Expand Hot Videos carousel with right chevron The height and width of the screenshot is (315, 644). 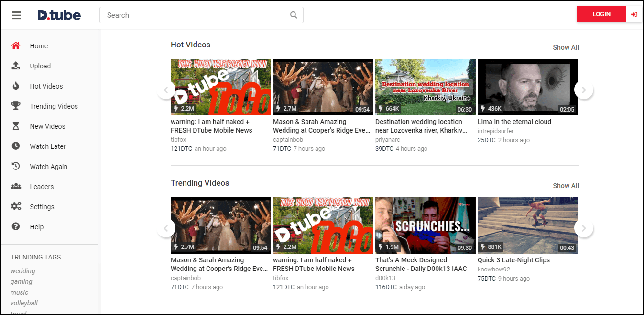click(584, 90)
